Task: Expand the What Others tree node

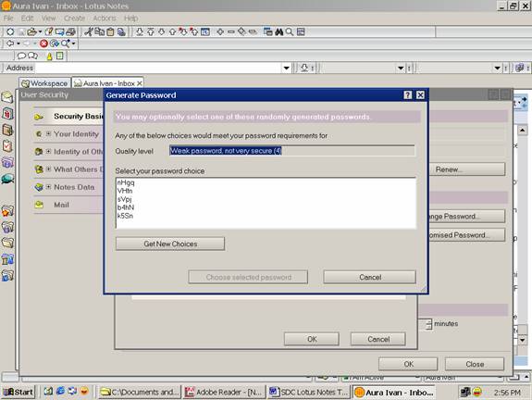Action: click(48, 169)
